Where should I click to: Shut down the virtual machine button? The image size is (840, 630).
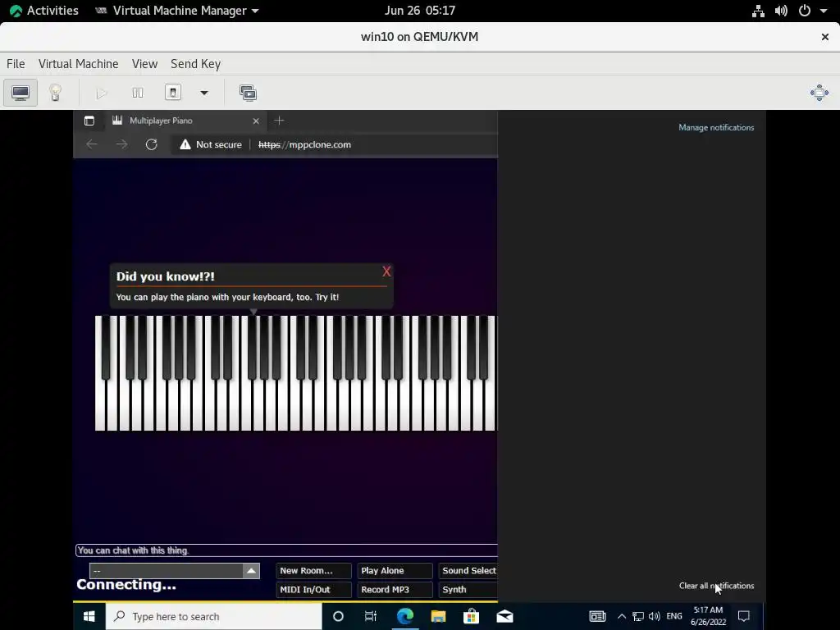[x=172, y=93]
